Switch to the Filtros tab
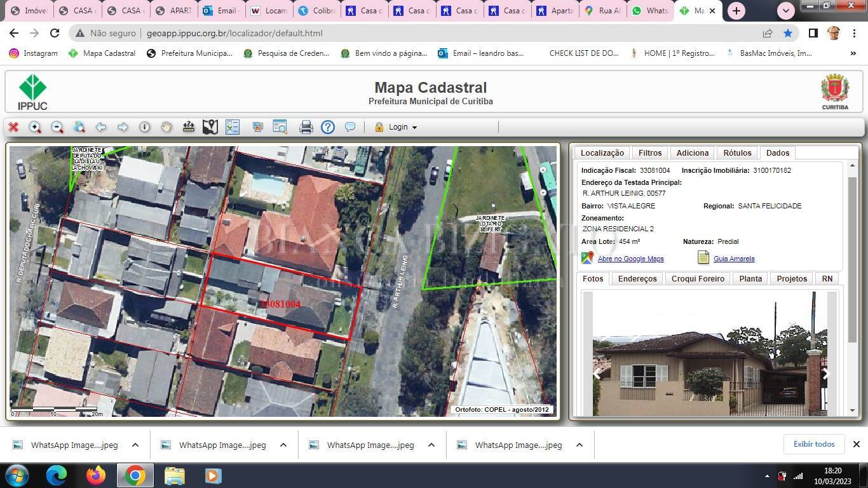The image size is (868, 488). 649,152
